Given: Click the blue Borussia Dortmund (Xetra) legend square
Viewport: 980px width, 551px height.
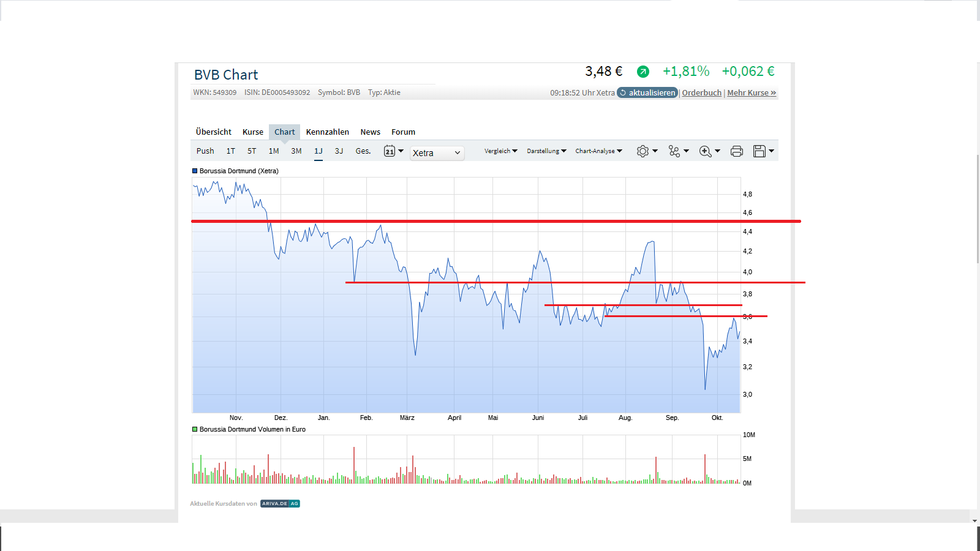Looking at the screenshot, I should click(x=195, y=171).
